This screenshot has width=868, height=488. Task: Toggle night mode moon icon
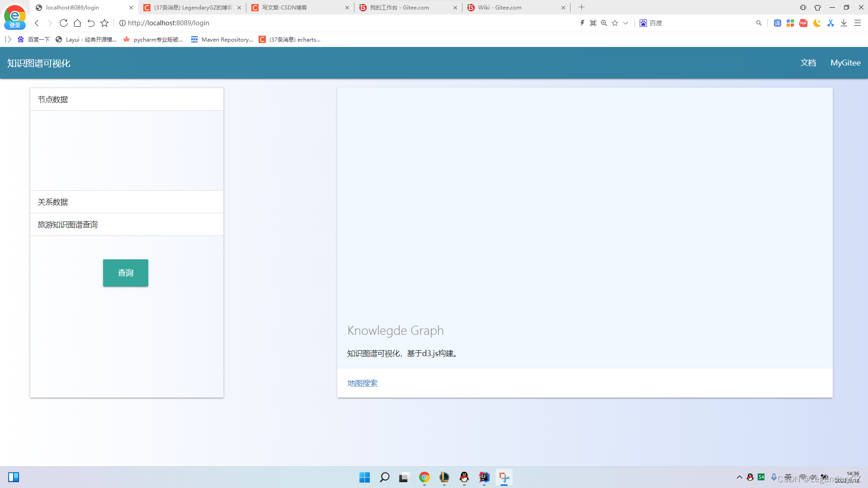point(817,23)
